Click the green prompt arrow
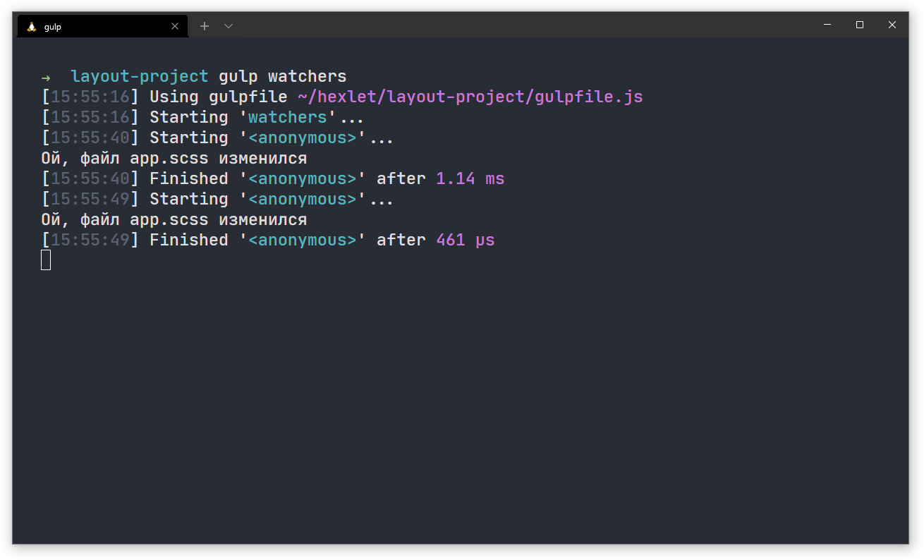The width and height of the screenshot is (924, 560). [x=46, y=77]
